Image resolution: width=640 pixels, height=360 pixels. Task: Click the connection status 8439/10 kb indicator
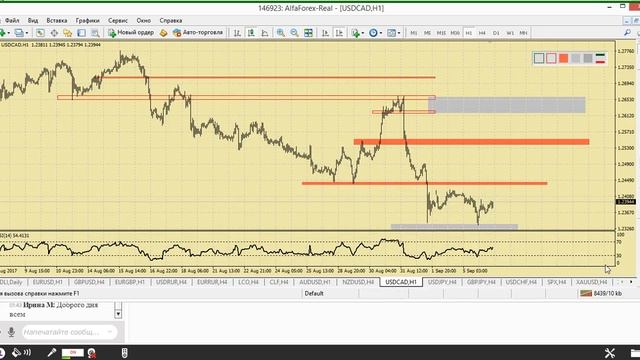(601, 293)
